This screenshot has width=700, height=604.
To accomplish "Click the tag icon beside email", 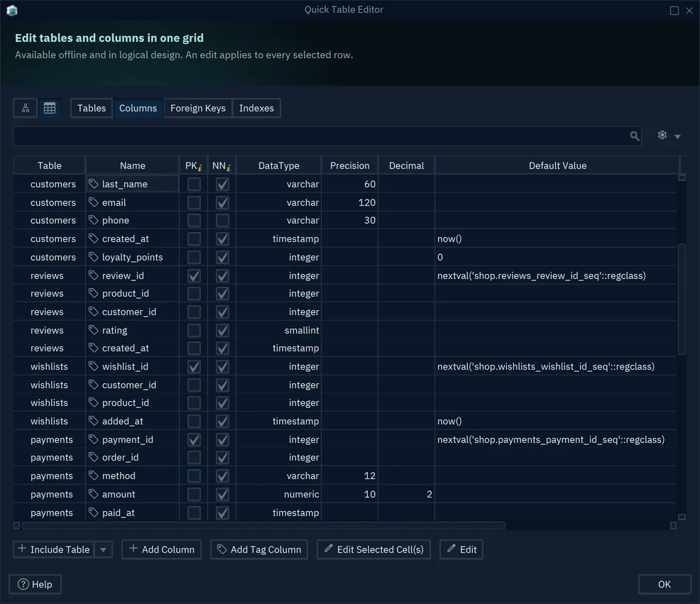I will (93, 202).
